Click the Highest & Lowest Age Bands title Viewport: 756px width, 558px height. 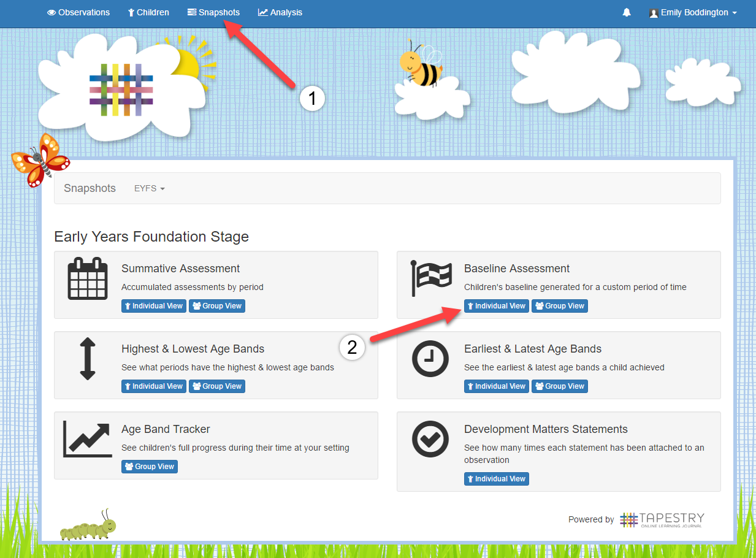[x=193, y=349]
